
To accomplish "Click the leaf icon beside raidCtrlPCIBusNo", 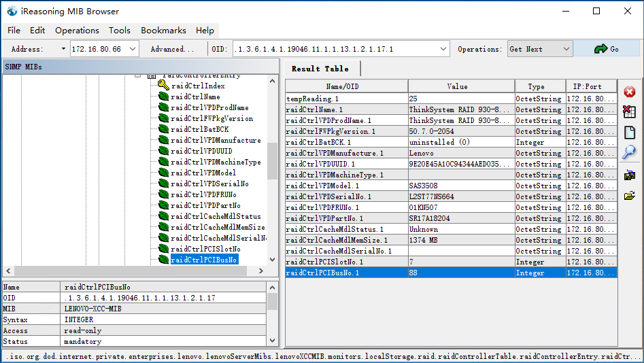I will (x=163, y=260).
